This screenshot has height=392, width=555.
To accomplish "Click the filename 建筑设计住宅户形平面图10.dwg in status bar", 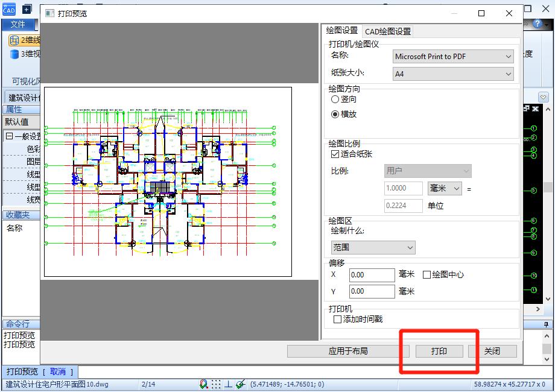I will [57, 384].
